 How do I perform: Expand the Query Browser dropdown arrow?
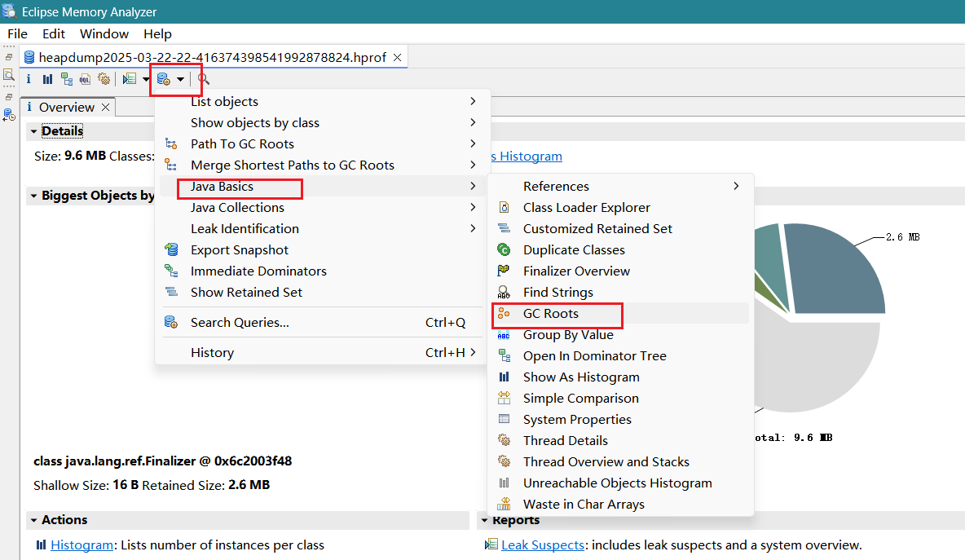coord(180,79)
